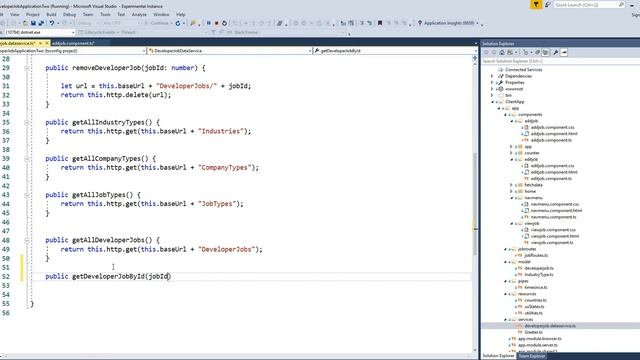Click the Solution Explorer pending changes filter icon
The height and width of the screenshot is (360, 640).
click(x=526, y=52)
